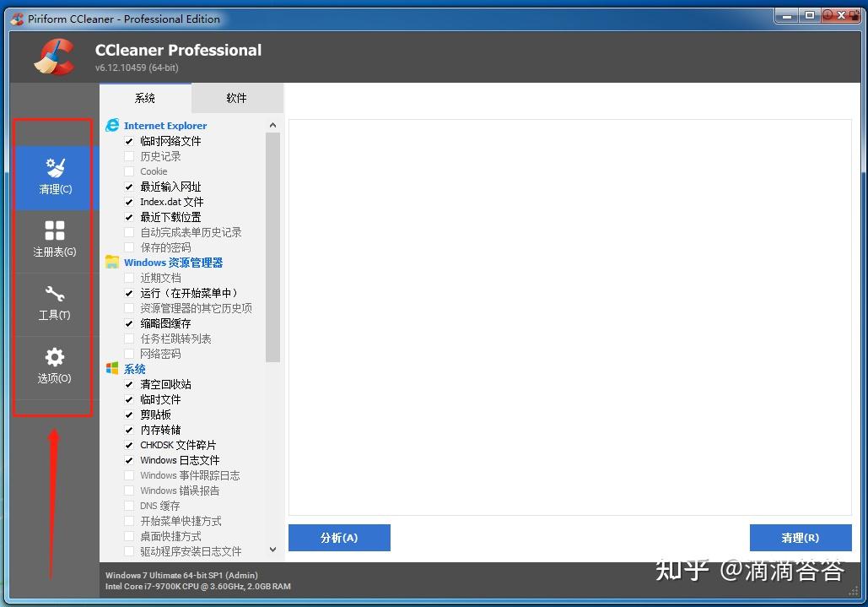The width and height of the screenshot is (868, 607).
Task: Click the scrollbar down arrow in options list
Action: [x=272, y=550]
